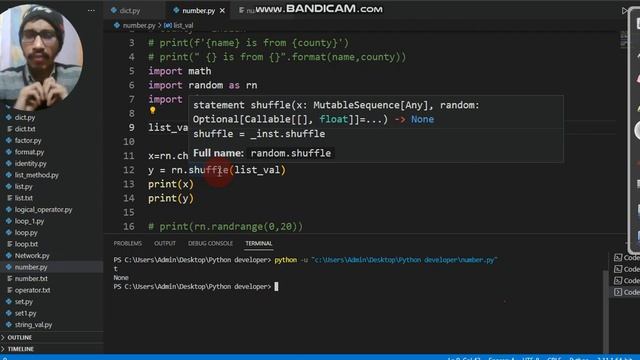Image resolution: width=640 pixels, height=360 pixels.
Task: Open logical_operator.py in the Explorer
Action: coord(43,210)
